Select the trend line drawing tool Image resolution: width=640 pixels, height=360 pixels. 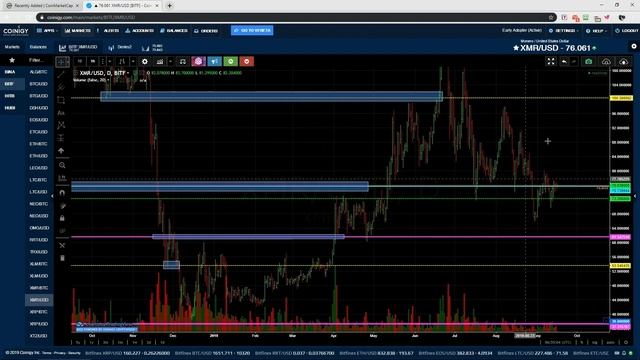[x=61, y=75]
